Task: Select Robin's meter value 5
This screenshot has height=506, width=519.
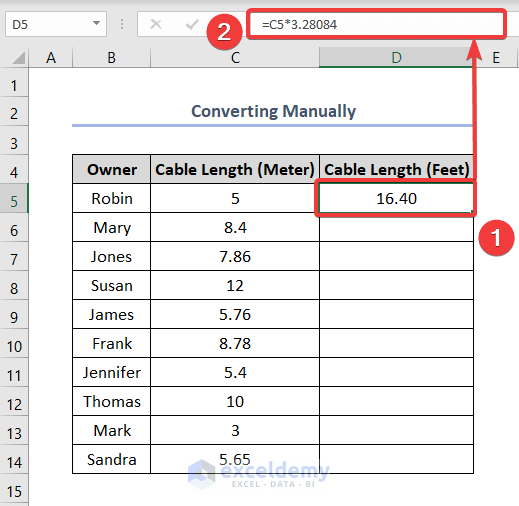Action: click(235, 198)
